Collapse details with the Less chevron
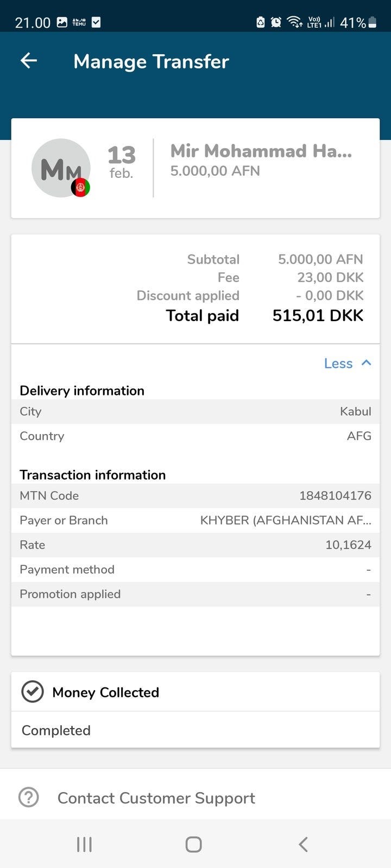Image resolution: width=391 pixels, height=868 pixels. (x=367, y=363)
